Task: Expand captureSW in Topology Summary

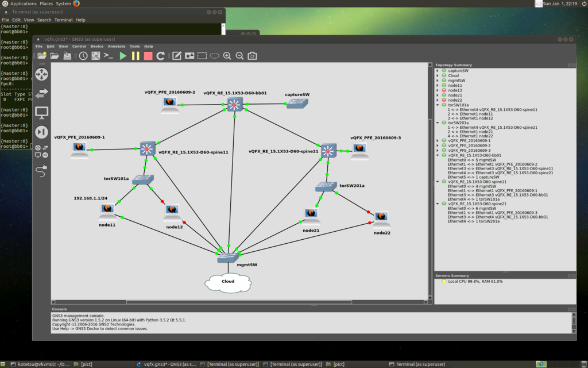Action: (438, 71)
